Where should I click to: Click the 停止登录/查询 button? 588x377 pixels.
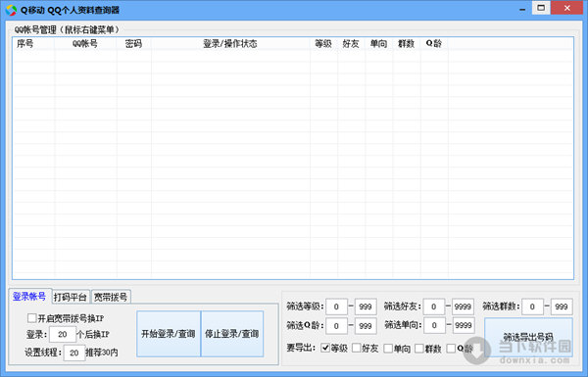point(232,334)
